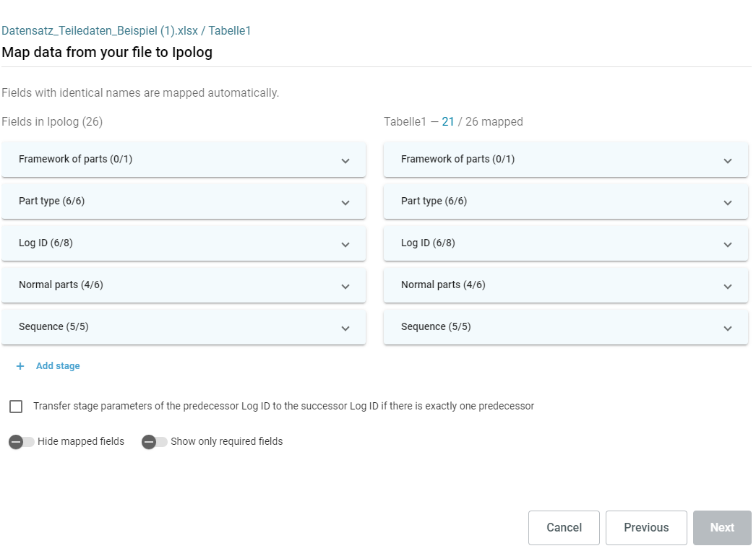Expand Sequence (5/5) in Ipolog fields
The width and height of the screenshot is (756, 551).
click(x=184, y=327)
